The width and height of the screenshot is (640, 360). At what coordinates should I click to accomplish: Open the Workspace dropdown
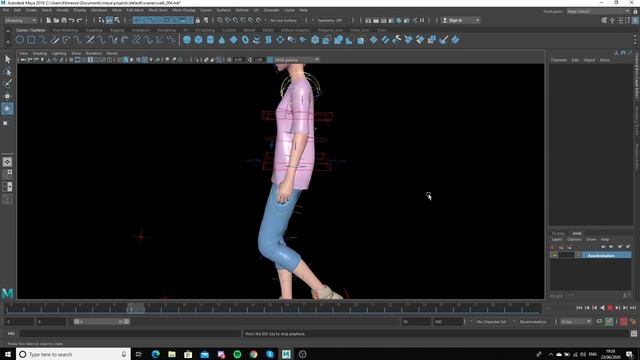(598, 11)
